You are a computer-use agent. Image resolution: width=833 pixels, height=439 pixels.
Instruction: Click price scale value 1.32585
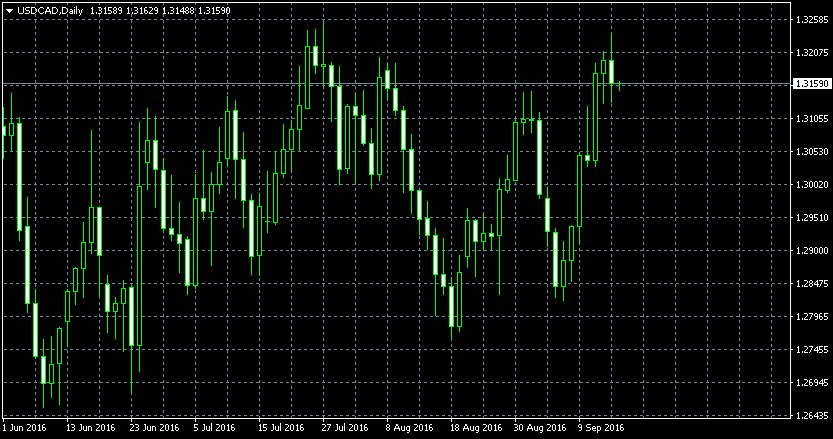812,20
